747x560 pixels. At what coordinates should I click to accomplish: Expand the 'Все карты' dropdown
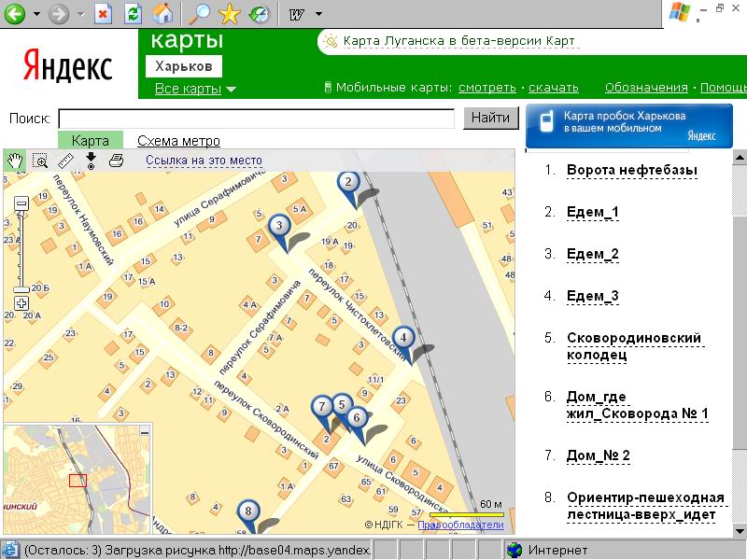[x=232, y=90]
